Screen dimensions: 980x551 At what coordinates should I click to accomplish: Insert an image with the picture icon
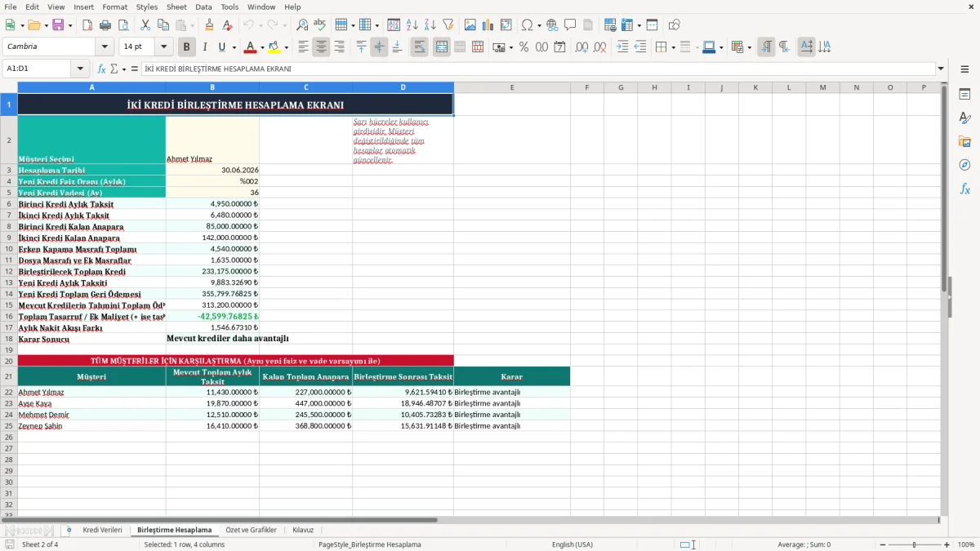[470, 25]
